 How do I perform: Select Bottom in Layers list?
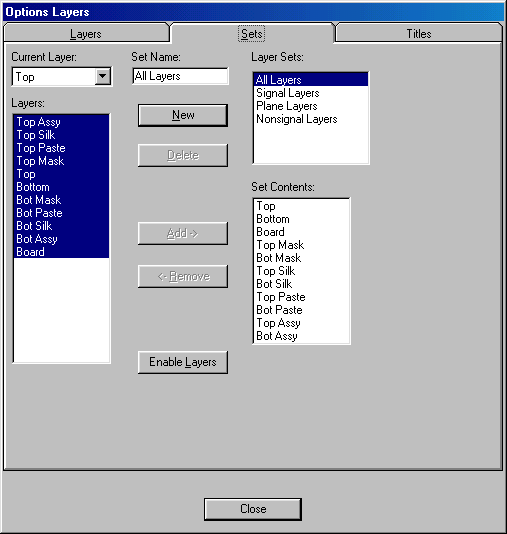tap(61, 187)
